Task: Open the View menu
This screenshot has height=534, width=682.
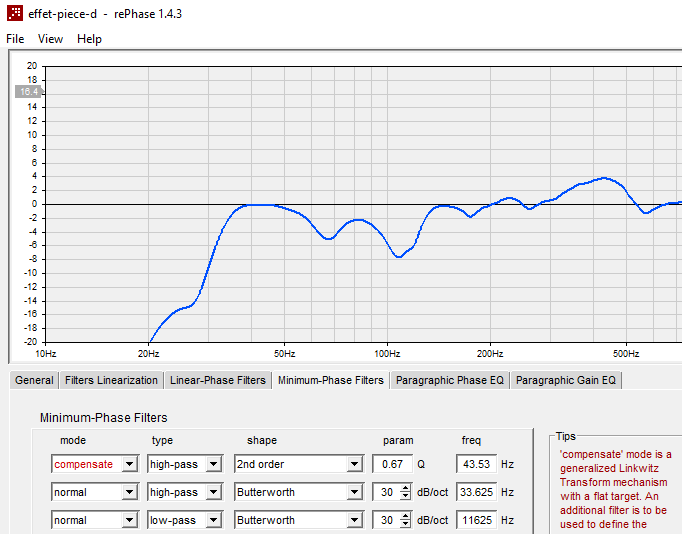Action: click(x=50, y=39)
